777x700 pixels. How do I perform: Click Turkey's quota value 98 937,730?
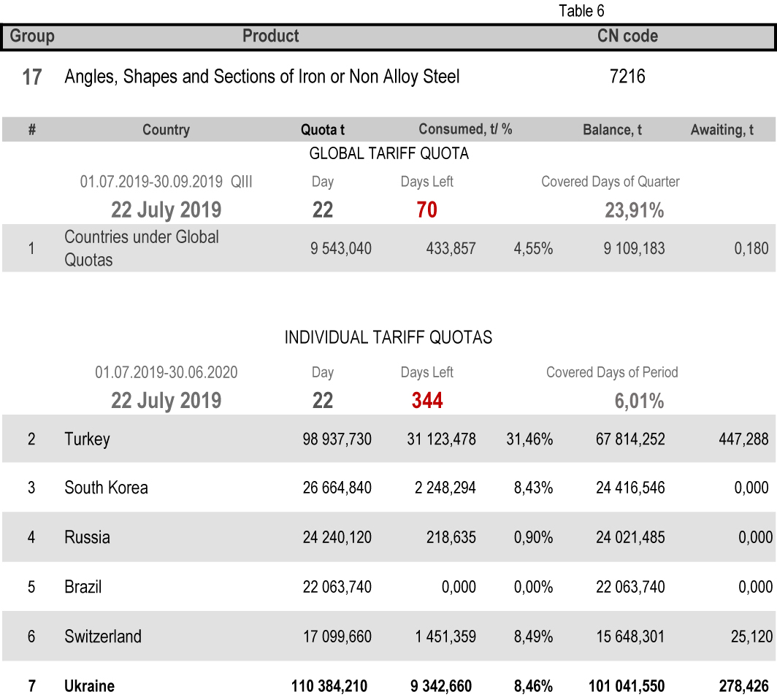(x=337, y=439)
